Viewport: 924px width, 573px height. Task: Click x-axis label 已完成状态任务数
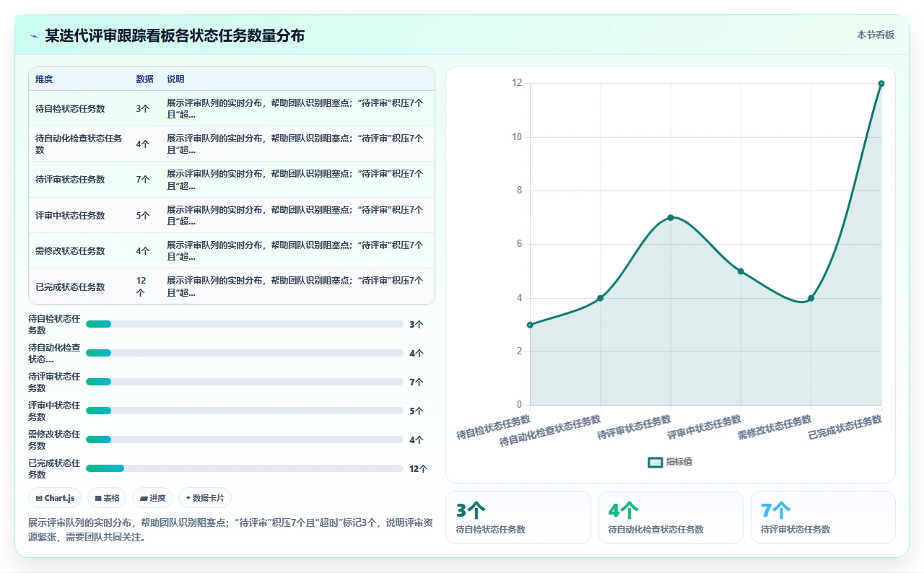tap(845, 427)
